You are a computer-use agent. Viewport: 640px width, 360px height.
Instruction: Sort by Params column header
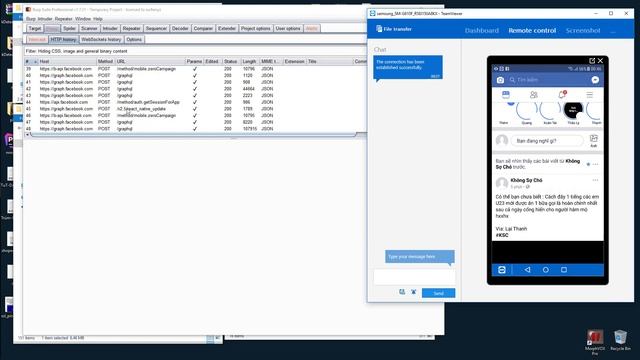click(194, 61)
